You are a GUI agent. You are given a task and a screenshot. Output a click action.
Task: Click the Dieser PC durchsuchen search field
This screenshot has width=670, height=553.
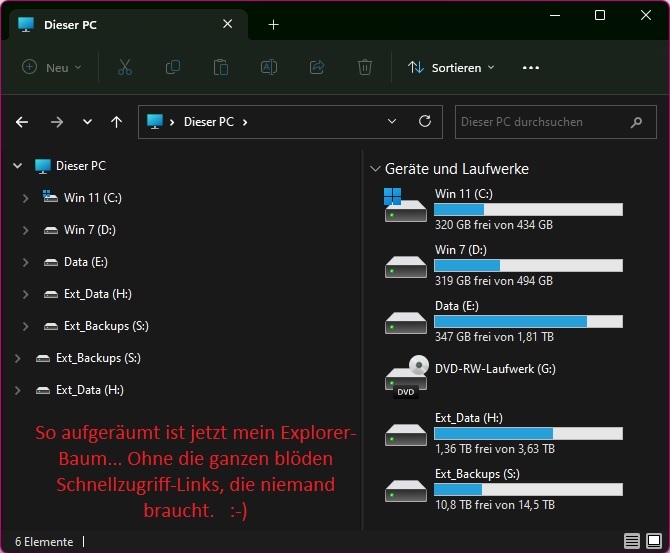pos(555,122)
